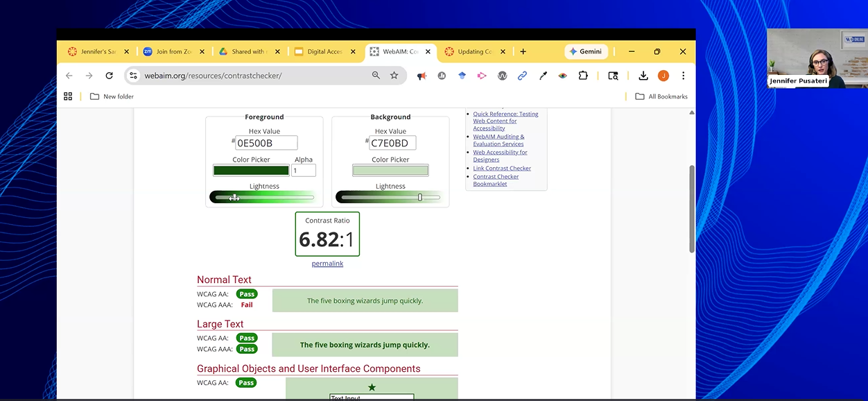Click the Foreground Hex Value input field
Image resolution: width=868 pixels, height=401 pixels.
coord(266,144)
